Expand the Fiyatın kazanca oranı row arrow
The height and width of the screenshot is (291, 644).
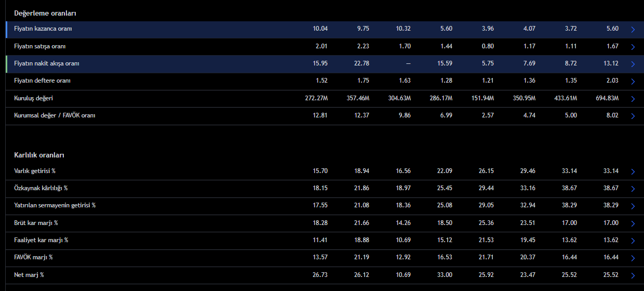(633, 30)
